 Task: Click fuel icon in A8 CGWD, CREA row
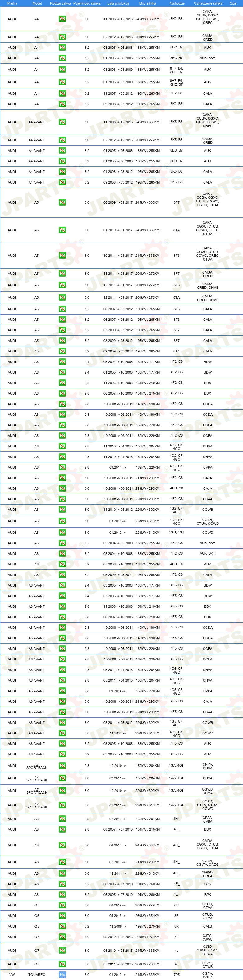62,873
